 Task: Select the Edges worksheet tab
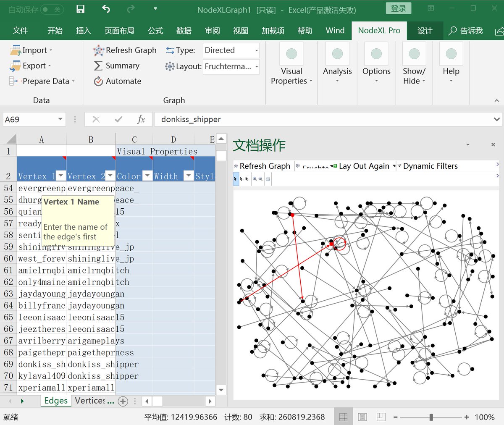(56, 401)
